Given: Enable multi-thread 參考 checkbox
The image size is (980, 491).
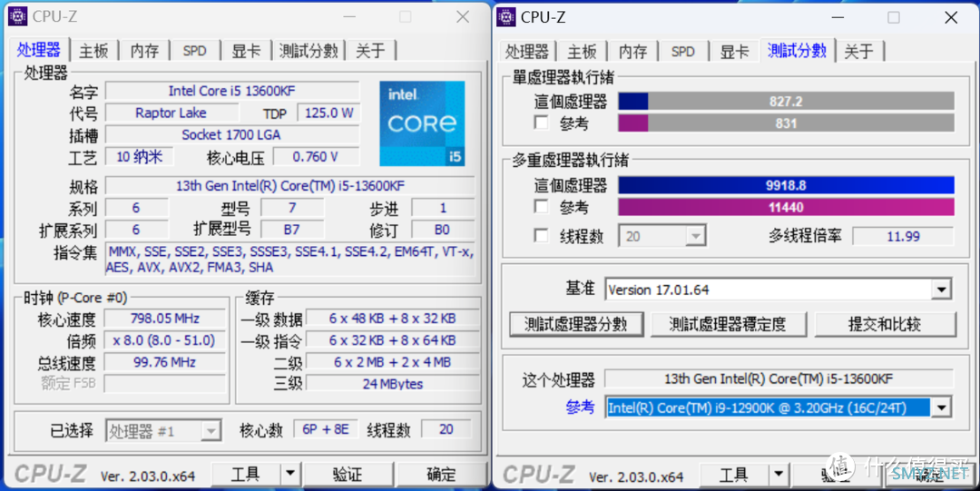Looking at the screenshot, I should 541,206.
